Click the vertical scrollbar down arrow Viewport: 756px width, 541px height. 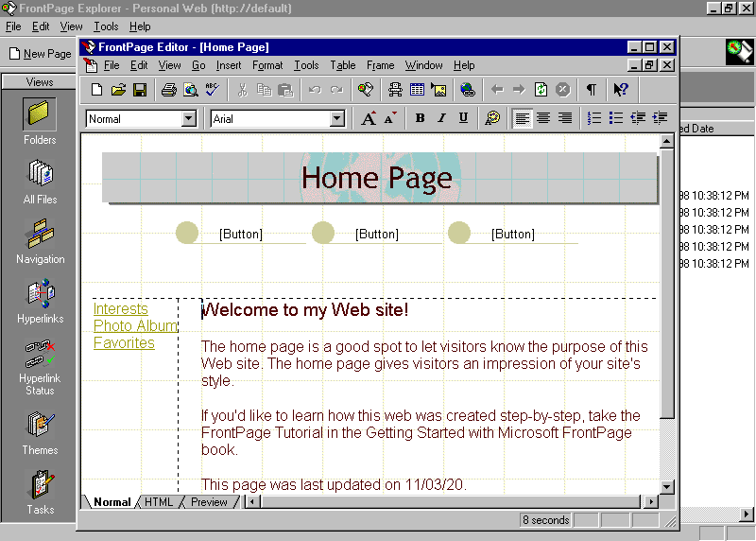coord(666,486)
